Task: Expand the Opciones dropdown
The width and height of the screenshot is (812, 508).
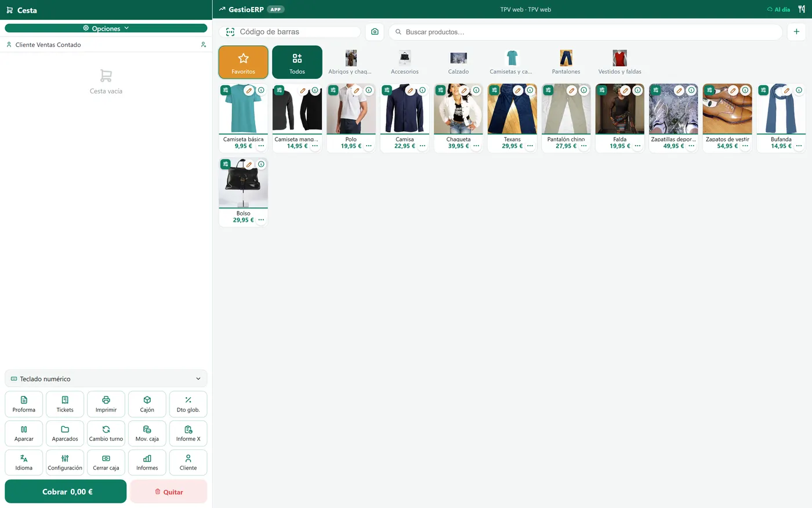Action: tap(106, 28)
